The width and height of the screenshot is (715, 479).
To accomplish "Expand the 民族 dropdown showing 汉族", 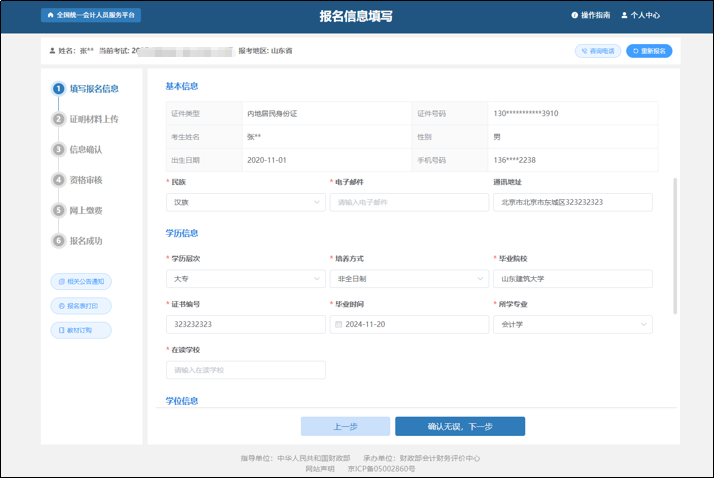I will tap(245, 202).
